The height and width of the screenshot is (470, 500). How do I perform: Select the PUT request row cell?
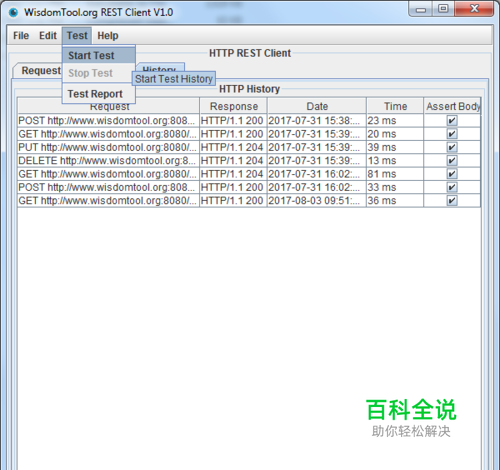pos(108,147)
